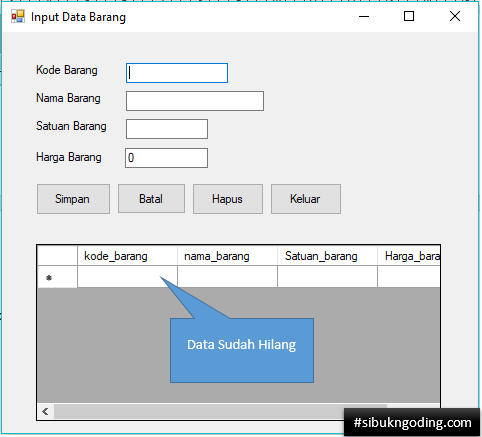Click the Satuan Barang label
Viewport: 482px width, 437px height.
[x=71, y=126]
